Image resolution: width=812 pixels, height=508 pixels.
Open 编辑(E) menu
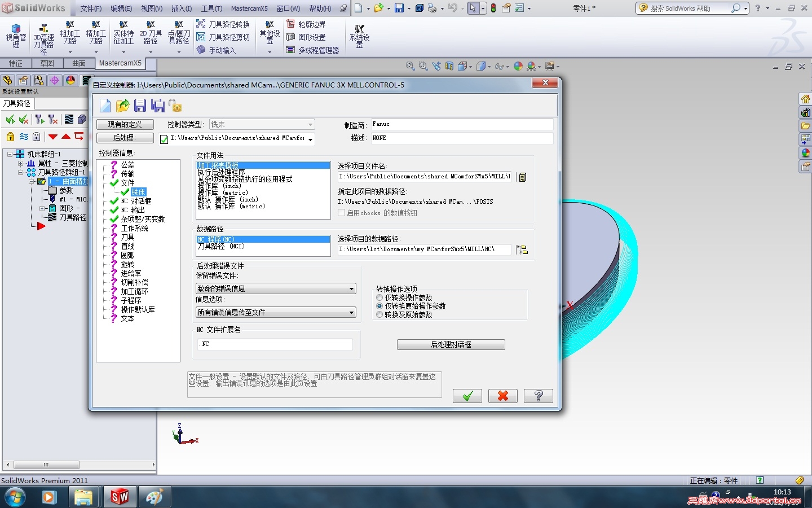click(x=121, y=8)
